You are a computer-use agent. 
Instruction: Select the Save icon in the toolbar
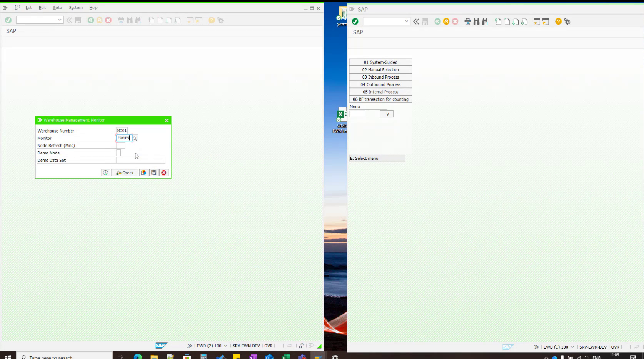pyautogui.click(x=78, y=20)
